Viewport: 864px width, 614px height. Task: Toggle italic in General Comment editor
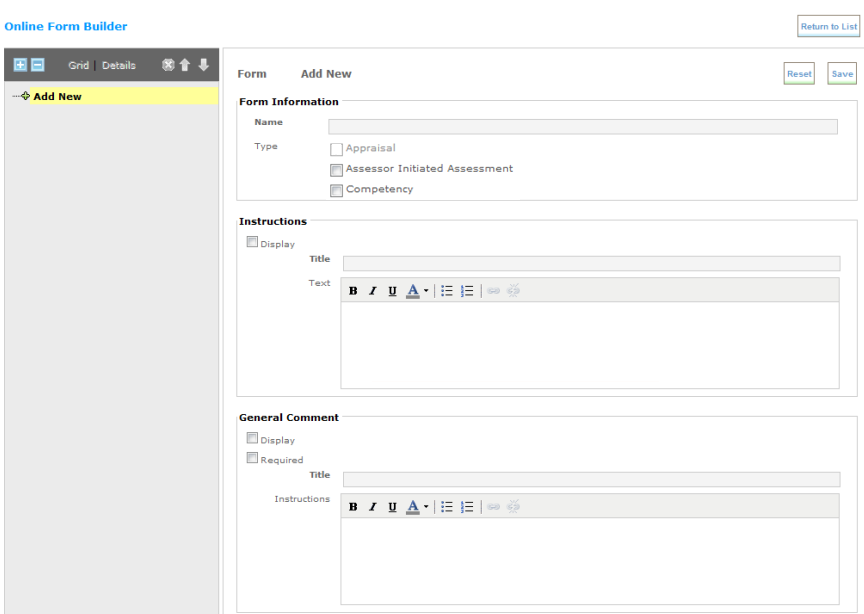coord(372,507)
